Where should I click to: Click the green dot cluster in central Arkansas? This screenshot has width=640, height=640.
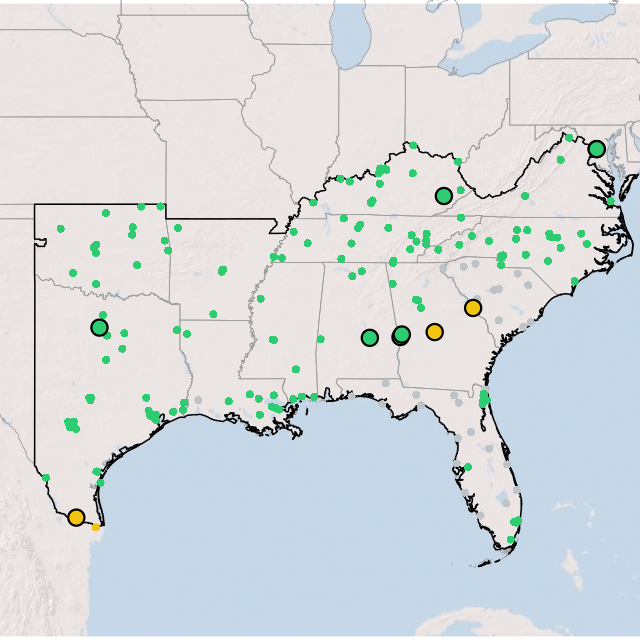(222, 271)
